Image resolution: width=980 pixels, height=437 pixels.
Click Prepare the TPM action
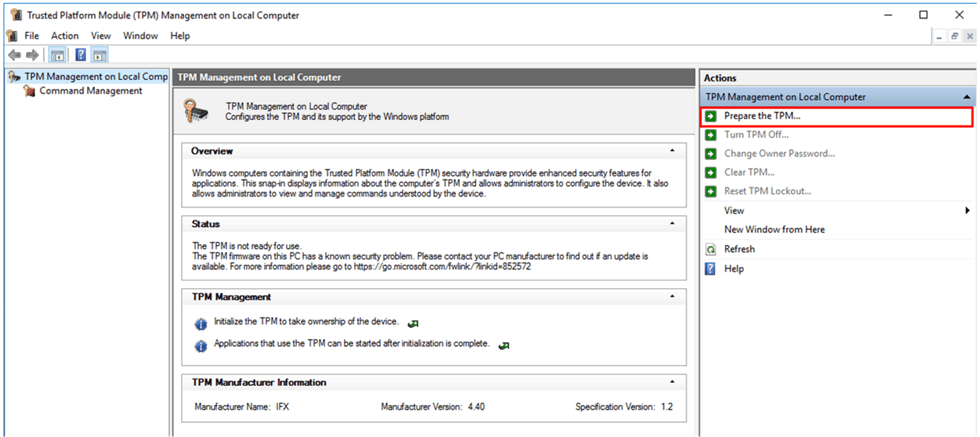click(x=762, y=116)
